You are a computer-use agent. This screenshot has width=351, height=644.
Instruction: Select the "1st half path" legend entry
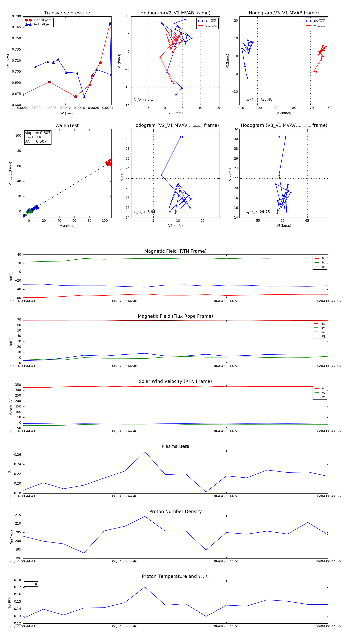[39, 20]
